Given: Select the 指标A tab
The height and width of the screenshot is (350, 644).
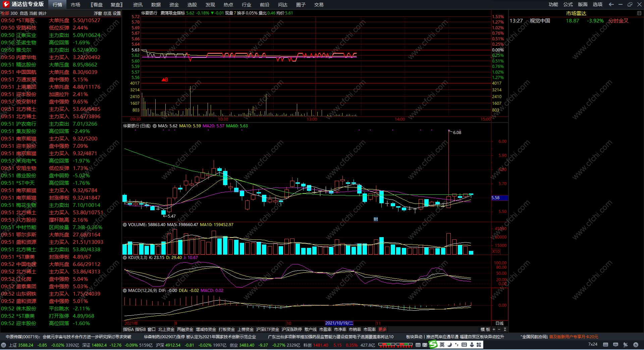Looking at the screenshot, I should tap(128, 330).
